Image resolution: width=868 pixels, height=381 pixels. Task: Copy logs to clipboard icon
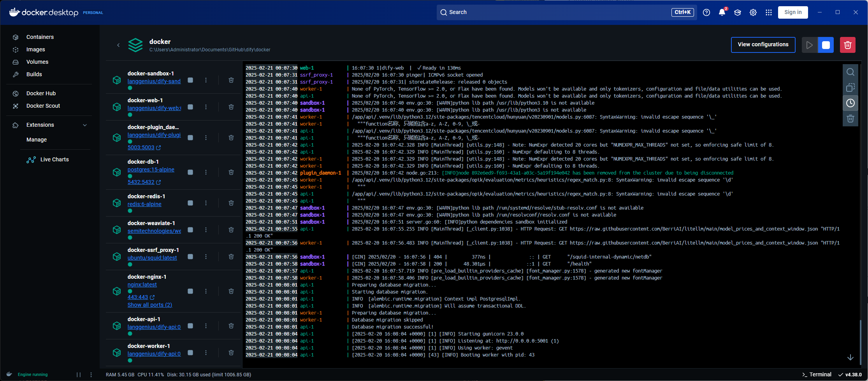(850, 87)
